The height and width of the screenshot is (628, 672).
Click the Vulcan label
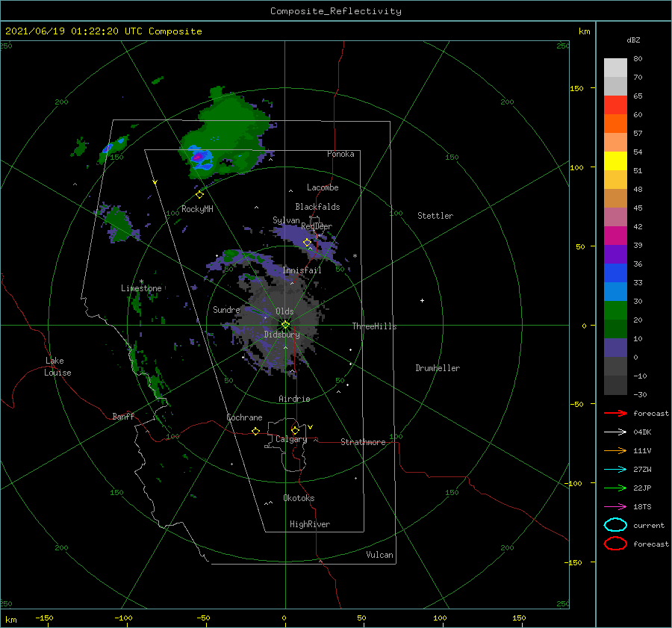point(380,555)
